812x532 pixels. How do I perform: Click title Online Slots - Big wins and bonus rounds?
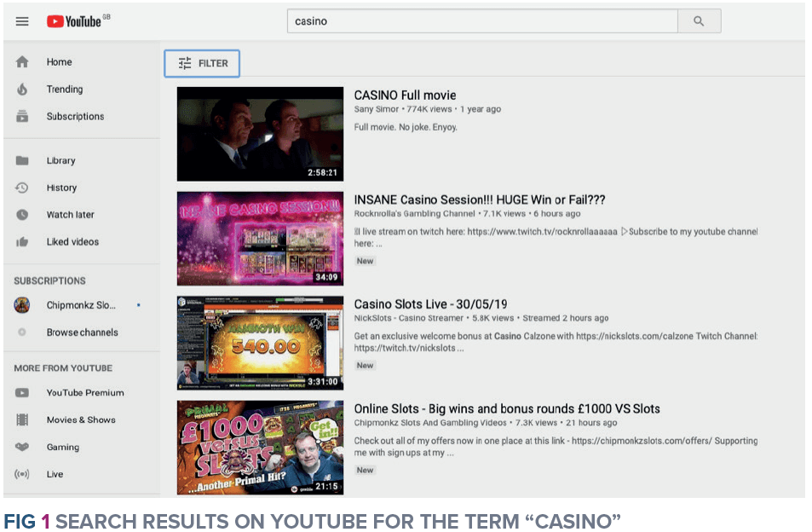pyautogui.click(x=507, y=408)
